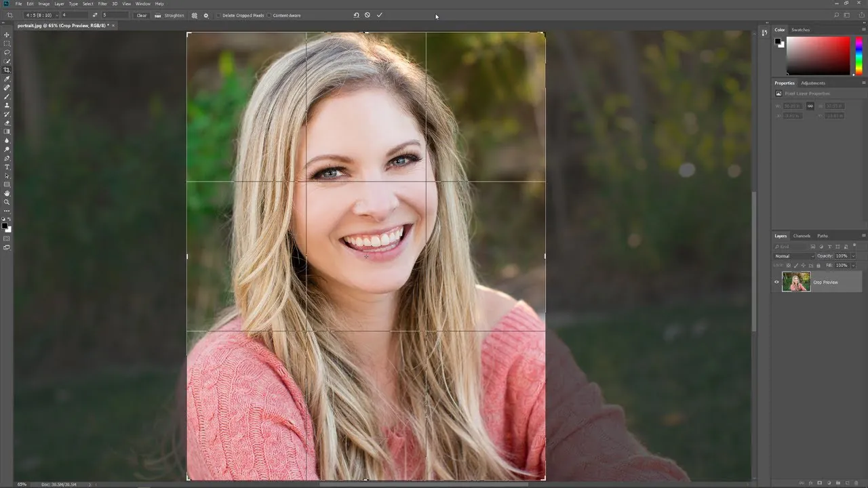868x488 pixels.
Task: Click inside the red color picker field
Action: tap(818, 56)
